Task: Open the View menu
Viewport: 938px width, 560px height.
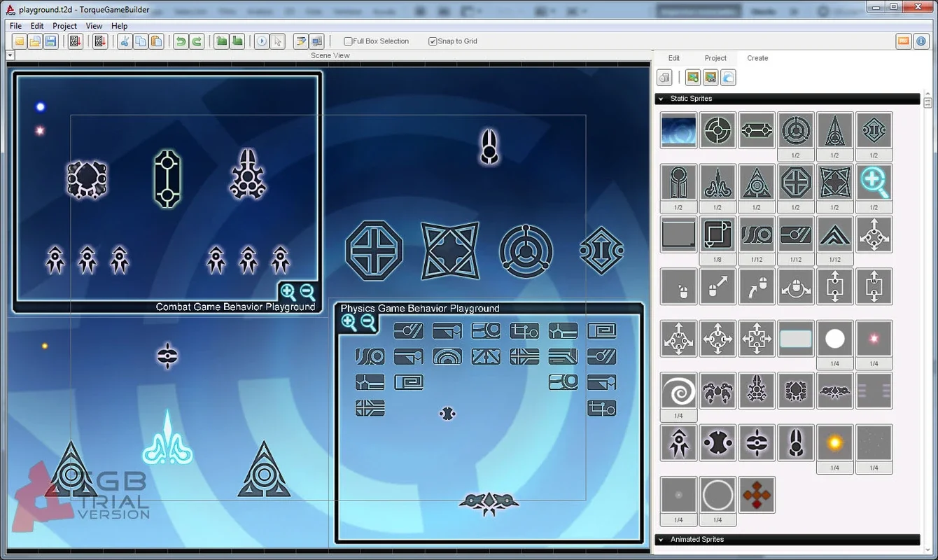Action: click(x=94, y=26)
